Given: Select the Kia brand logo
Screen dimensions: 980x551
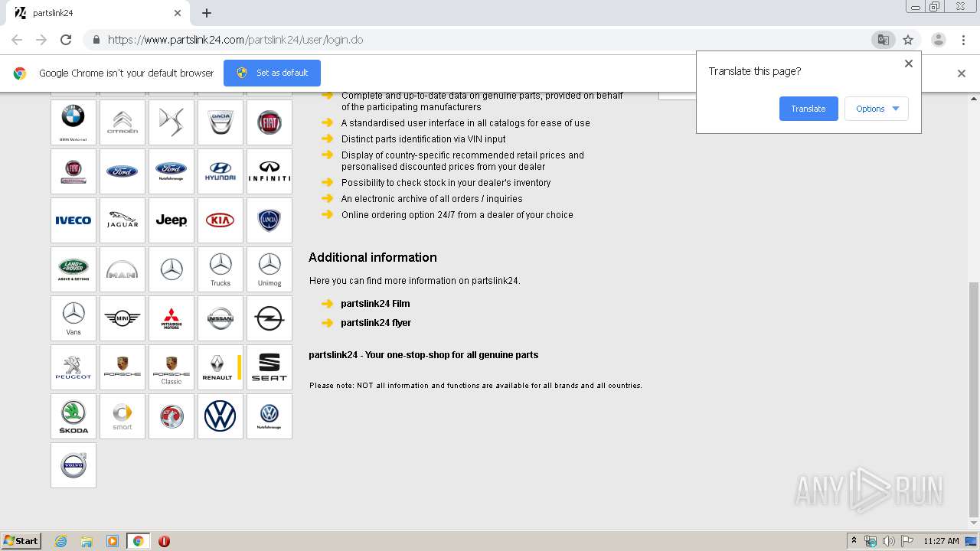Looking at the screenshot, I should click(220, 220).
